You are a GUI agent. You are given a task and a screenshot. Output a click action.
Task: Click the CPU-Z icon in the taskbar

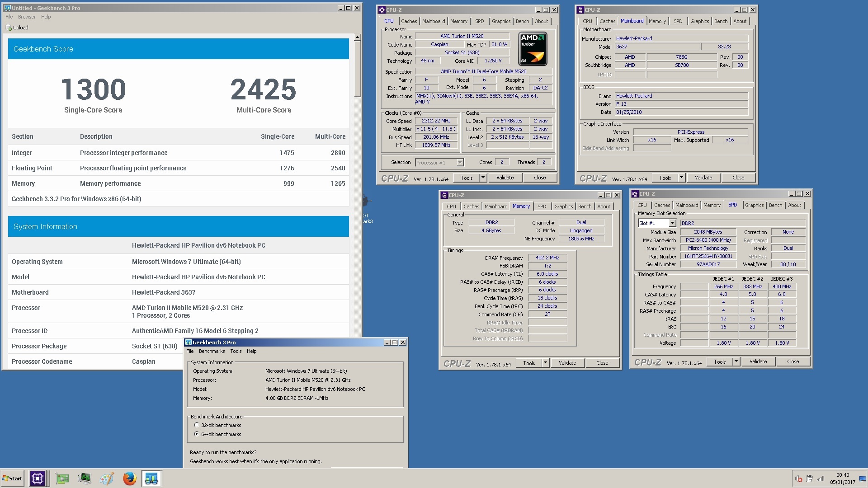[x=38, y=479]
